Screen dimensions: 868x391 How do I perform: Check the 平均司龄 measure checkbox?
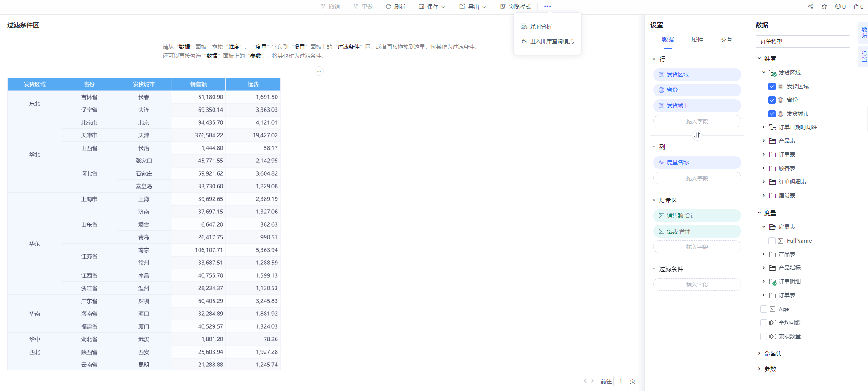pos(764,323)
